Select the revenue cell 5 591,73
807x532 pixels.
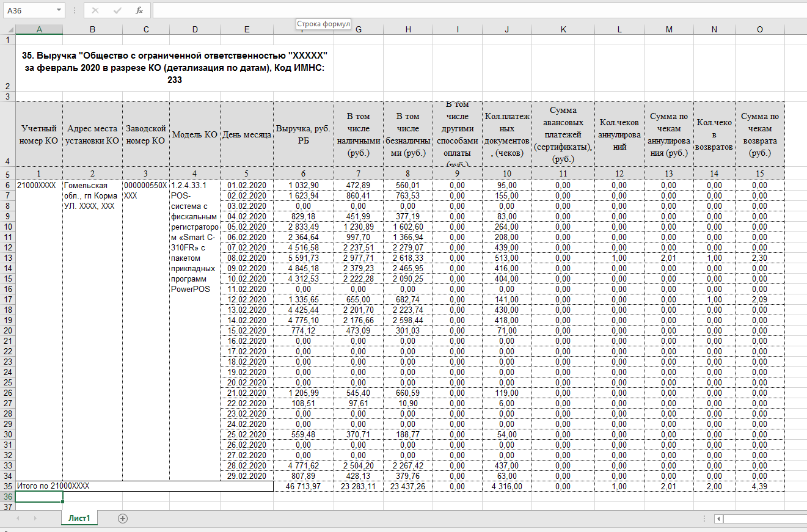[304, 258]
